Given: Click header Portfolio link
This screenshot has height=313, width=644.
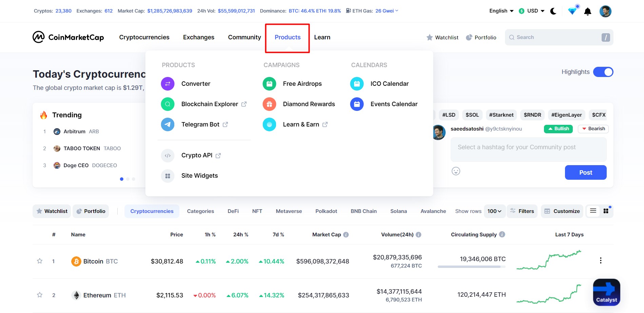Looking at the screenshot, I should pos(481,37).
